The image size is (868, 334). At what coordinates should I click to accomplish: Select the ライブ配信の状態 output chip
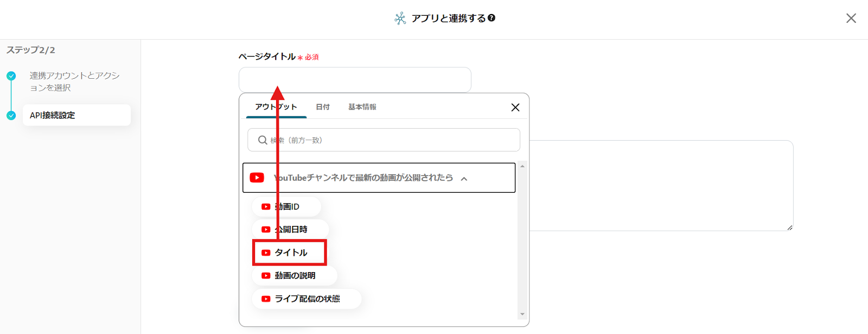click(307, 299)
